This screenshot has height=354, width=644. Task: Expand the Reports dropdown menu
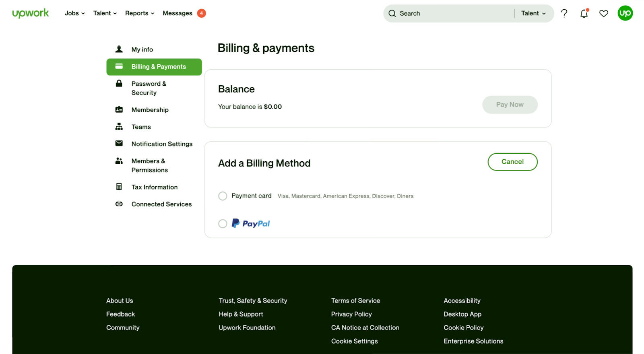coord(140,13)
